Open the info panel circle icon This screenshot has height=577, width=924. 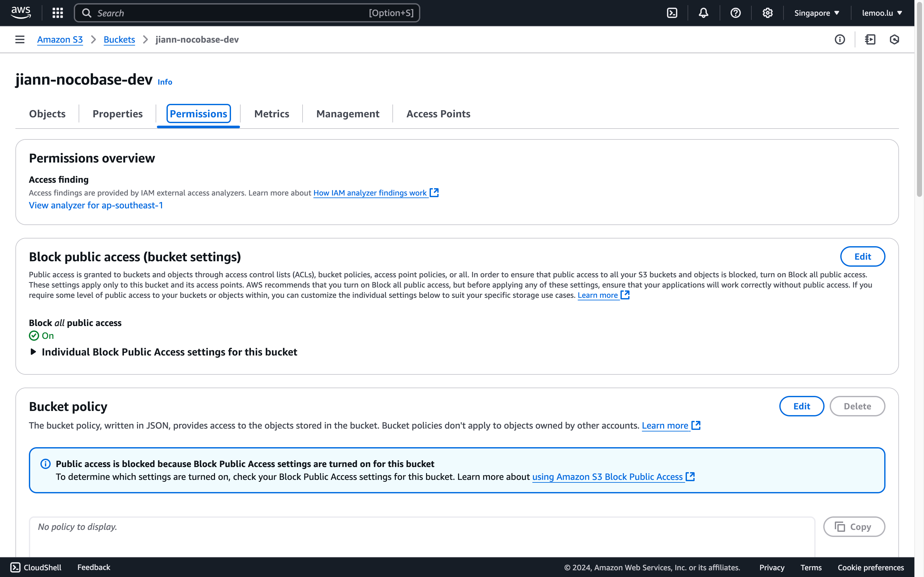point(840,39)
